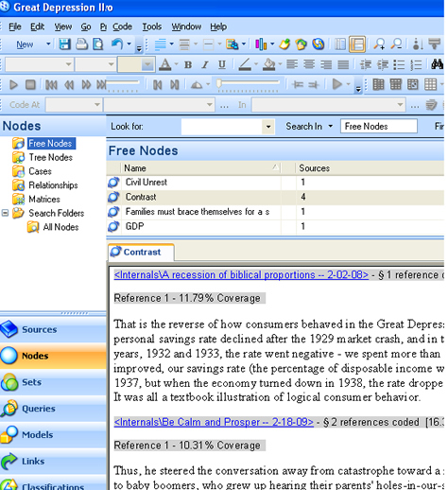Adjust the media volume slider

click(x=248, y=84)
